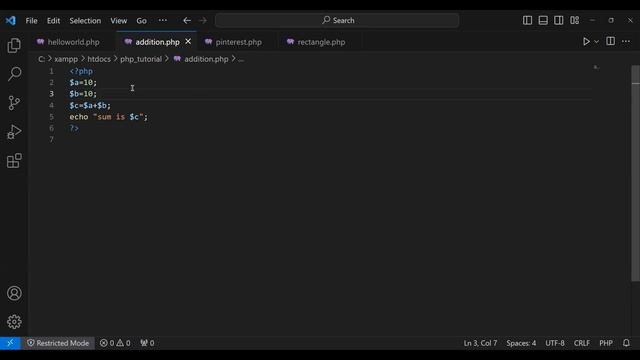
Task: Change line endings via CRLF
Action: [582, 343]
